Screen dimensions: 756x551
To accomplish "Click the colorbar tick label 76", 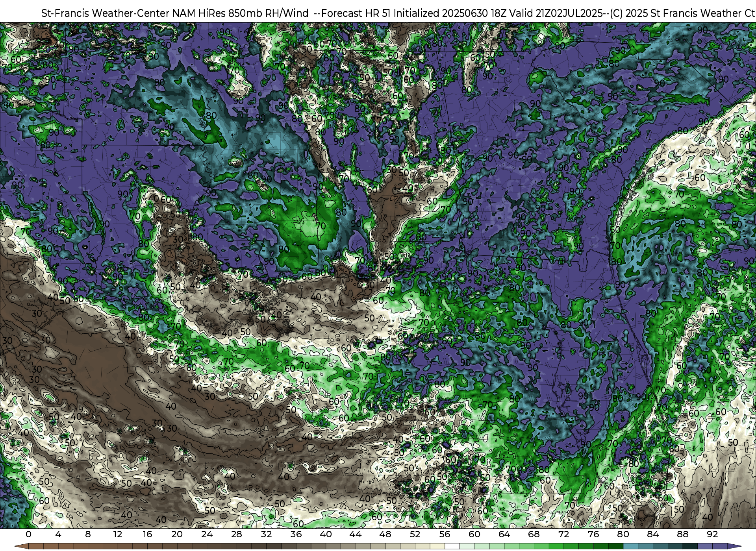I will point(593,534).
